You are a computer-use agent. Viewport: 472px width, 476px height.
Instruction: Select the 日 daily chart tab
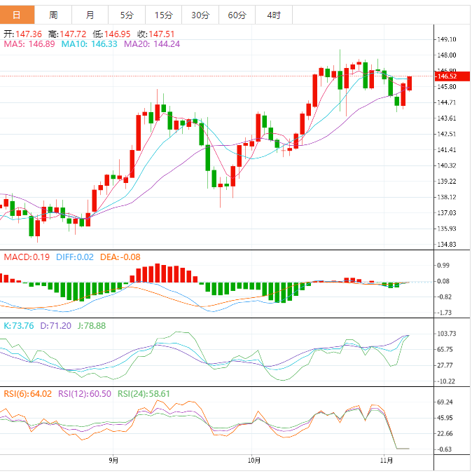point(18,15)
